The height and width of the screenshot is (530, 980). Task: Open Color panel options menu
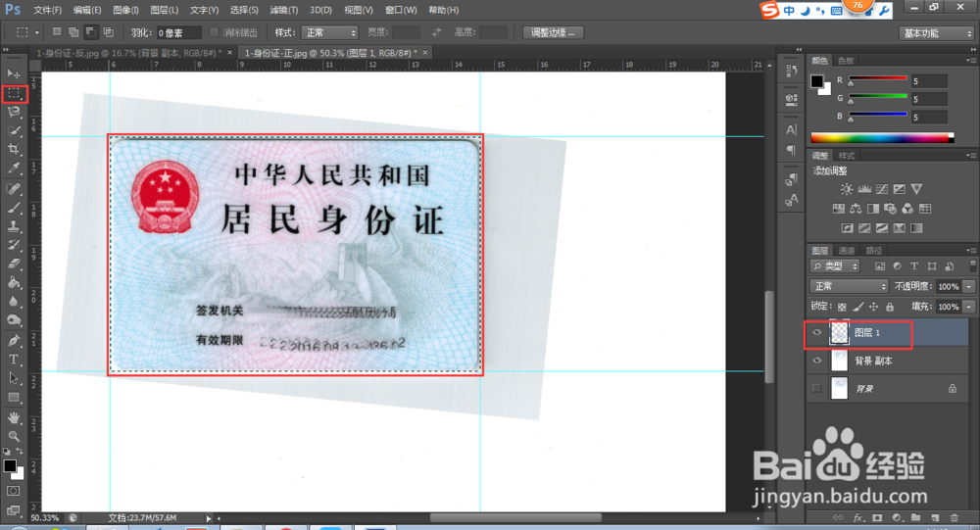coord(970,61)
